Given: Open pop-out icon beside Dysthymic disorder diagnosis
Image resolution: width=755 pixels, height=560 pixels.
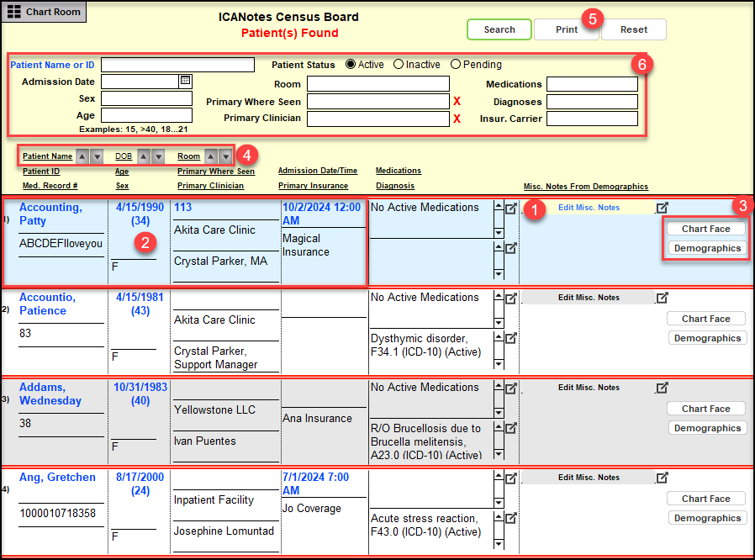Looking at the screenshot, I should pyautogui.click(x=510, y=337).
